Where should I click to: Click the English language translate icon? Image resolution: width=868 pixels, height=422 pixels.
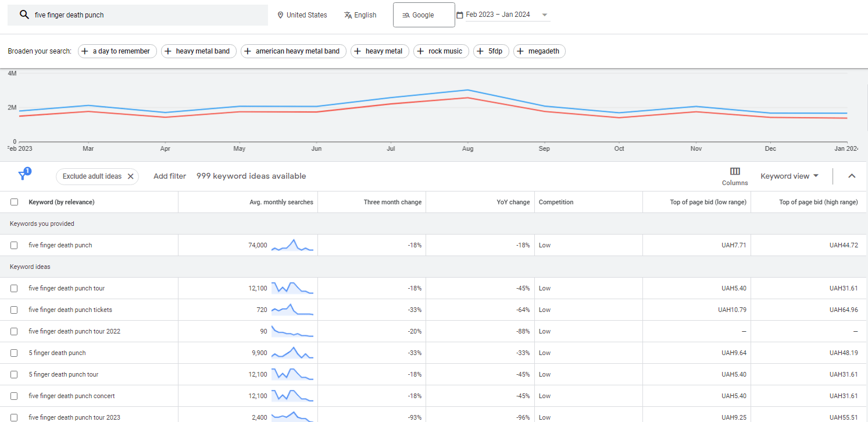(x=348, y=15)
